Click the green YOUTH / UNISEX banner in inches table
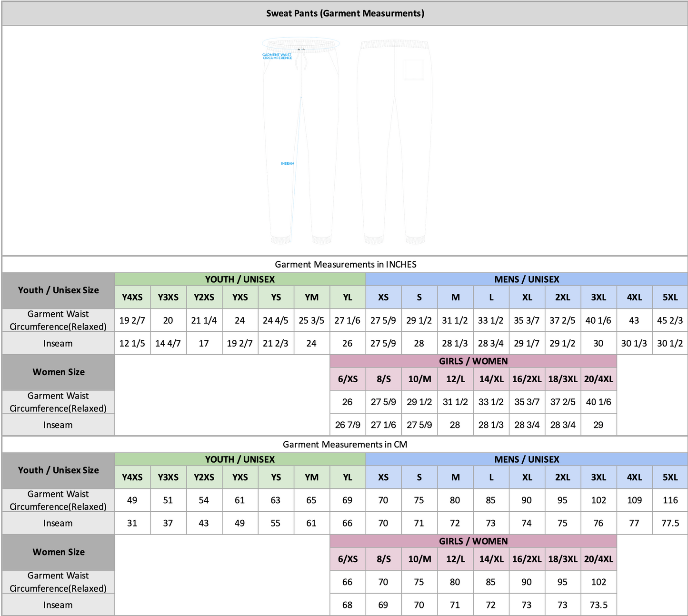688x616 pixels. (x=240, y=279)
